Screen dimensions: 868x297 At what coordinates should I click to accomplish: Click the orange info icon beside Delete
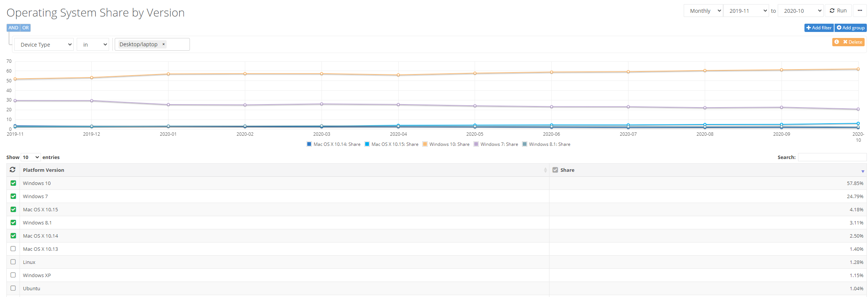pyautogui.click(x=836, y=42)
